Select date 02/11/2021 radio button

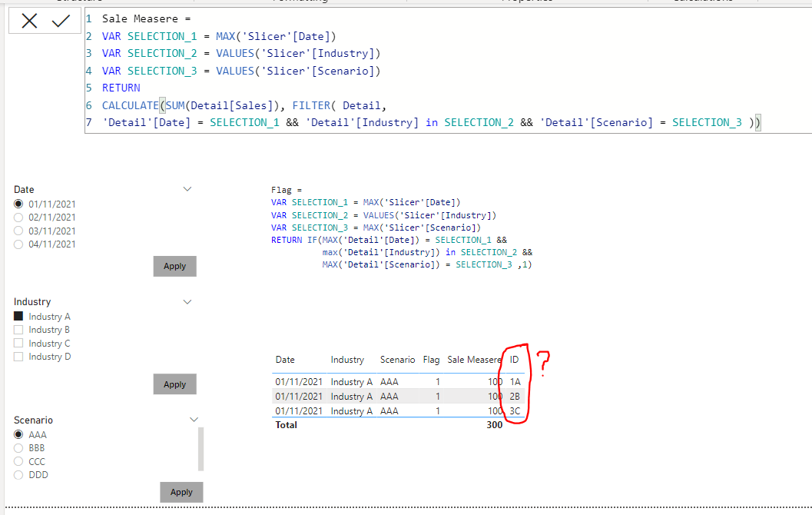point(18,218)
